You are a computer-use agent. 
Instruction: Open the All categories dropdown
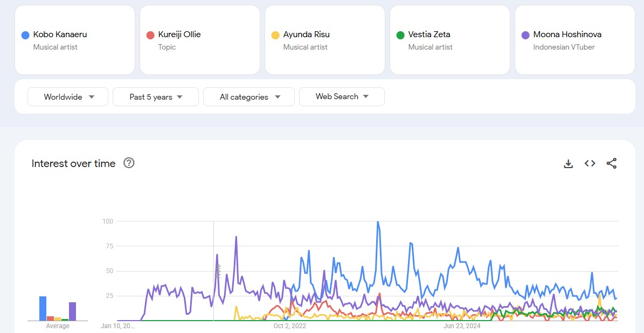coord(249,97)
